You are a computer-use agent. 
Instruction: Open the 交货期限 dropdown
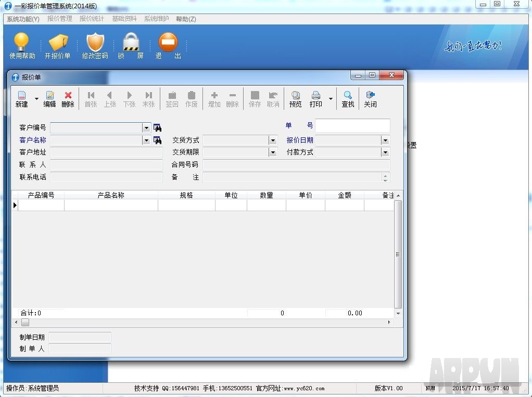(x=273, y=152)
